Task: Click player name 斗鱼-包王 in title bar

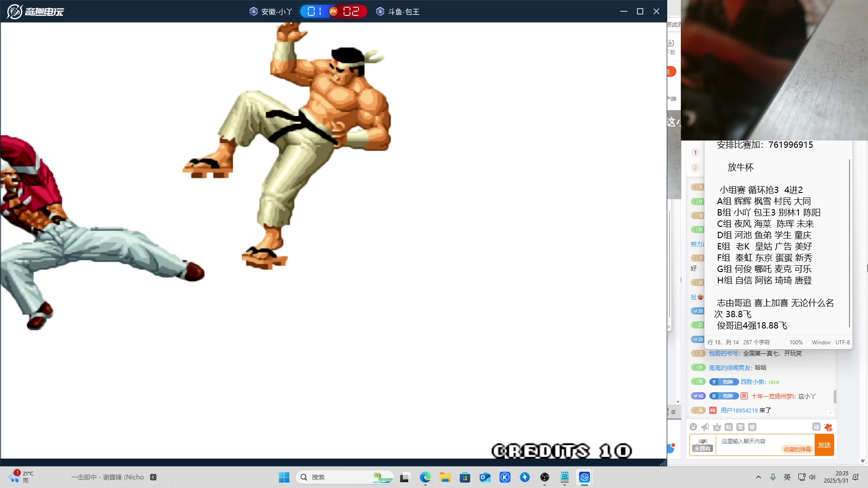Action: coord(404,12)
